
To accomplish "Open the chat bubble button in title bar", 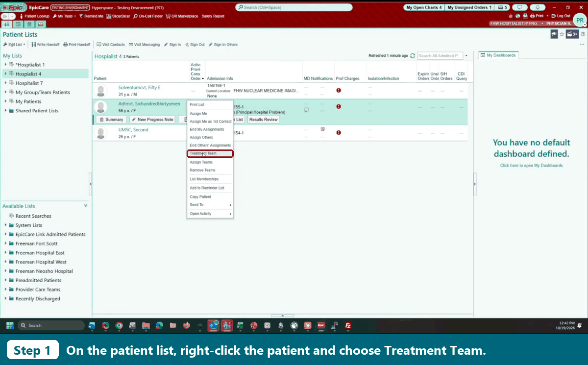I will tap(519, 7).
